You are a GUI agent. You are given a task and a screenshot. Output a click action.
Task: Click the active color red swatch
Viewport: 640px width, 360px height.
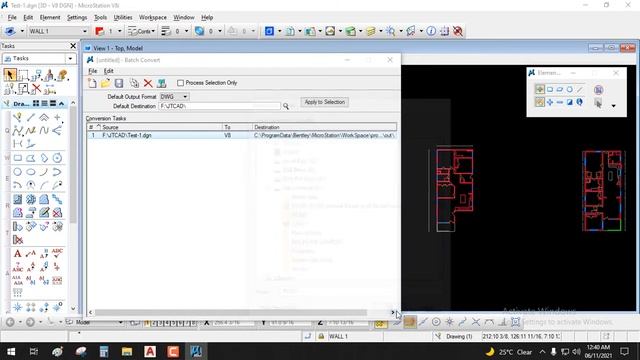pyautogui.click(x=100, y=31)
